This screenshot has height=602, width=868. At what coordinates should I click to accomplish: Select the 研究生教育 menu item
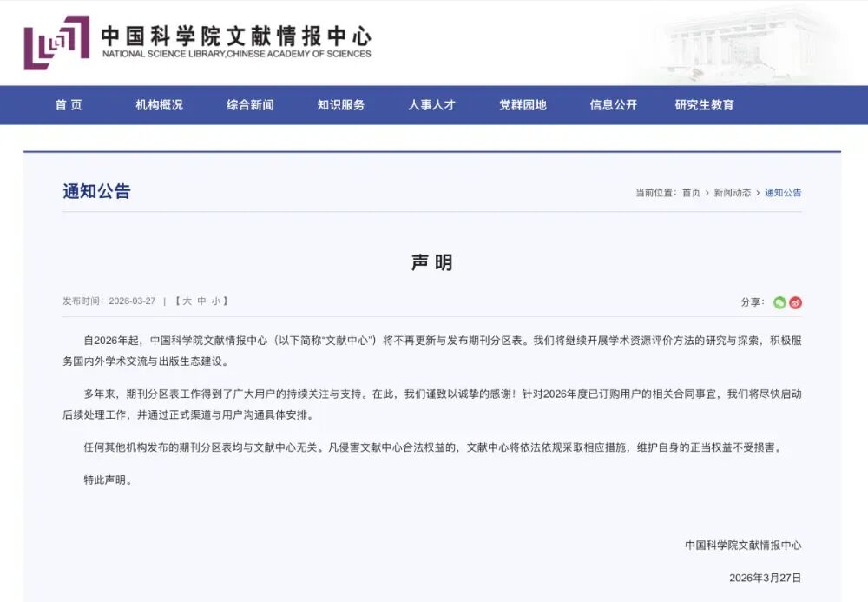tap(704, 105)
